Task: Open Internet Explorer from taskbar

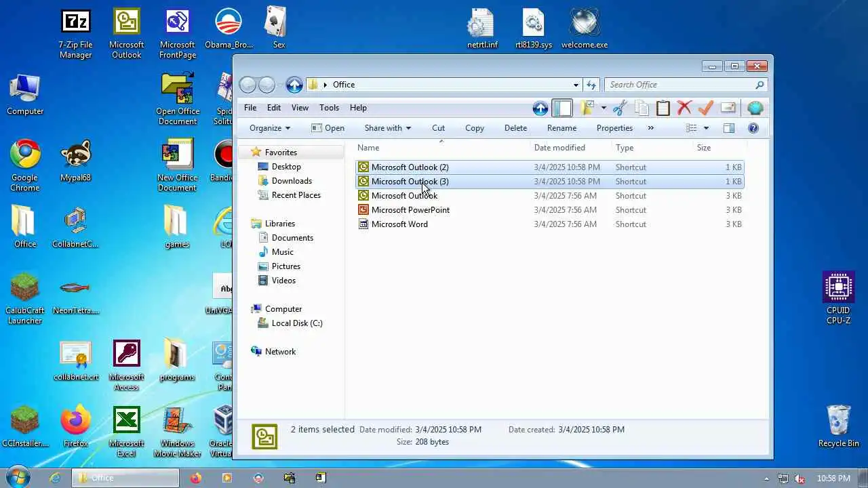Action: coord(55,478)
